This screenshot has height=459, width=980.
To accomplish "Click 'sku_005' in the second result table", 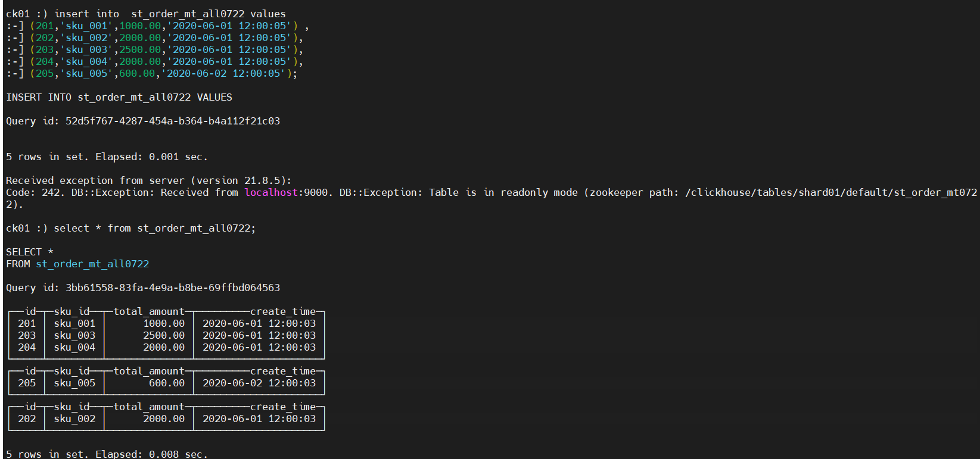I will pyautogui.click(x=74, y=383).
